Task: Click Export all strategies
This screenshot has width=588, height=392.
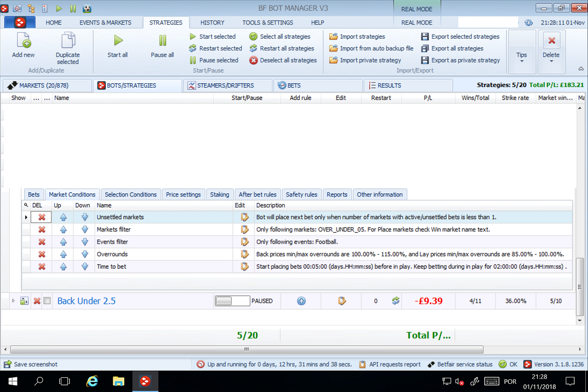Action: tap(452, 48)
